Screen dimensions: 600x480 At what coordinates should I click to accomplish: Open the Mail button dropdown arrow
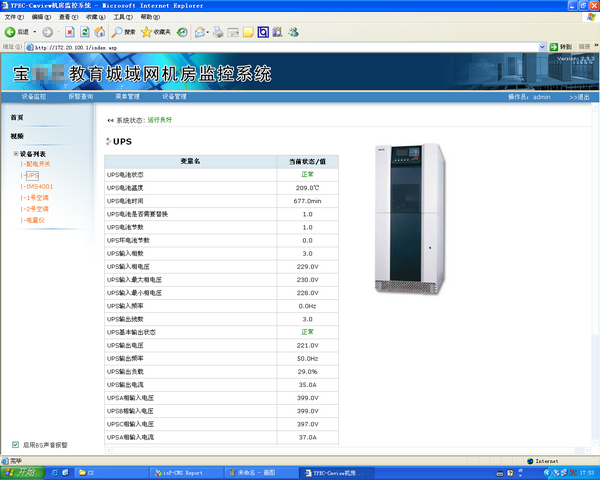pos(208,32)
